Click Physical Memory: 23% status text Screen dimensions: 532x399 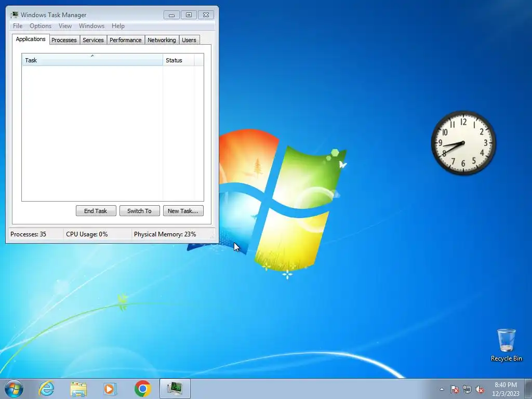click(165, 234)
